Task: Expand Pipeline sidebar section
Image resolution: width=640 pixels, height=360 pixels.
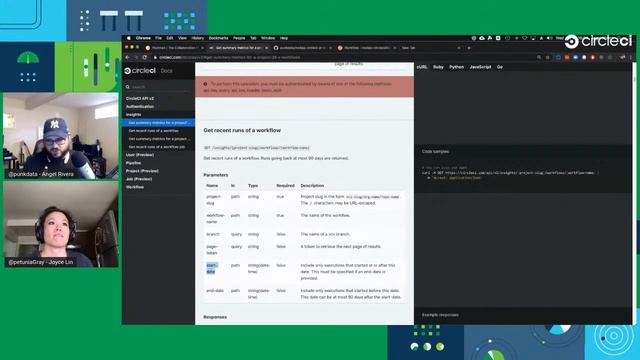Action: pos(133,163)
